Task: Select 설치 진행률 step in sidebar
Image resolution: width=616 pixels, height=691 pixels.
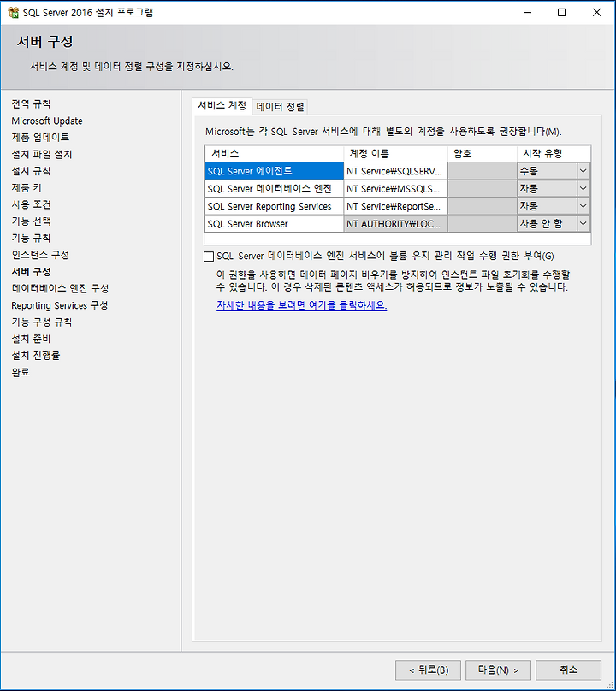Action: (x=36, y=356)
